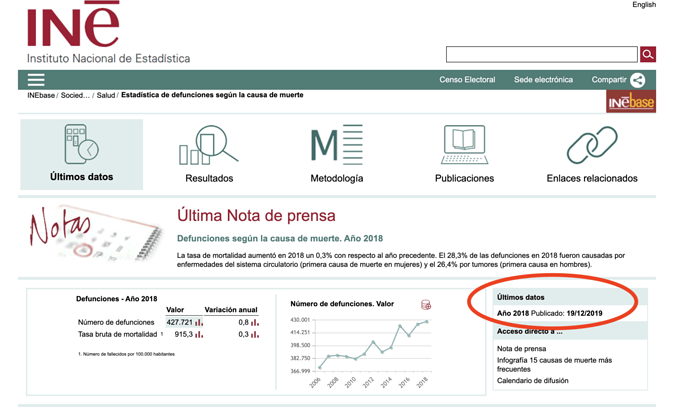
Task: Click the database icon above the graph
Action: pos(426,305)
